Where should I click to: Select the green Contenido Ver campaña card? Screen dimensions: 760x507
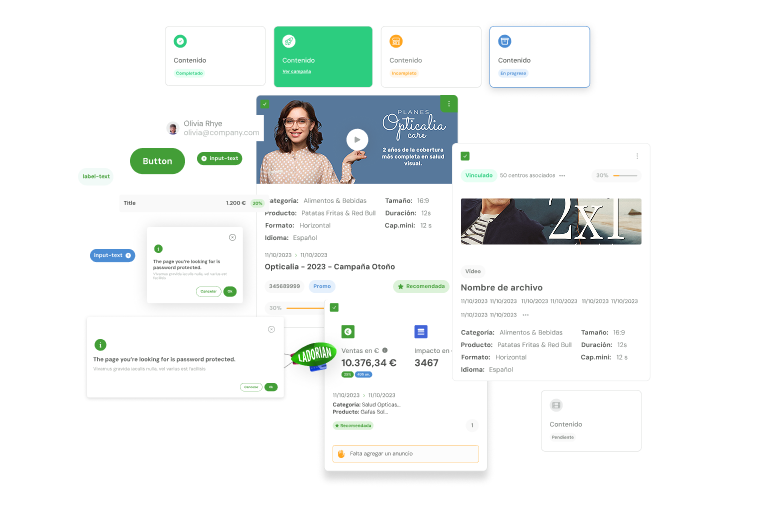click(323, 56)
